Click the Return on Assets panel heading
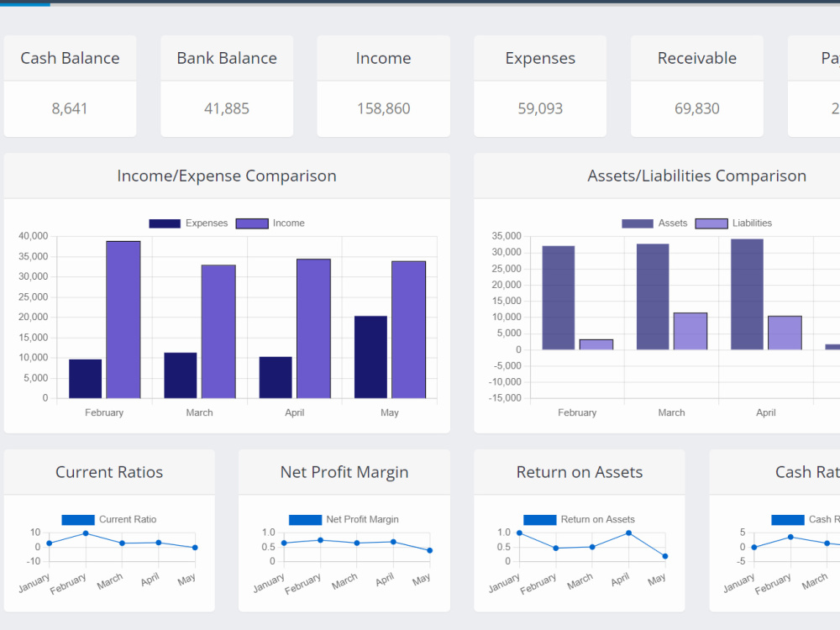The height and width of the screenshot is (630, 840). [x=580, y=472]
